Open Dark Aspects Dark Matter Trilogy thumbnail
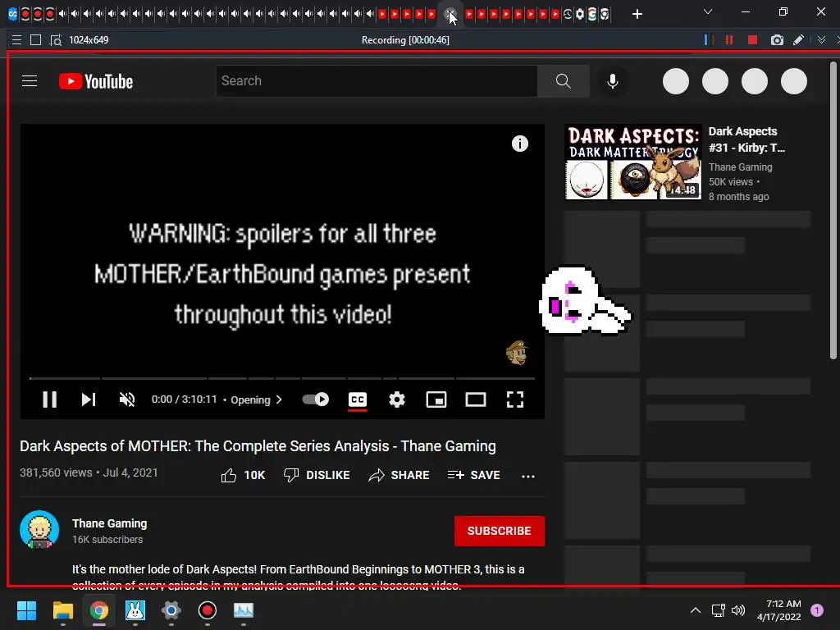Image resolution: width=840 pixels, height=630 pixels. click(x=632, y=162)
